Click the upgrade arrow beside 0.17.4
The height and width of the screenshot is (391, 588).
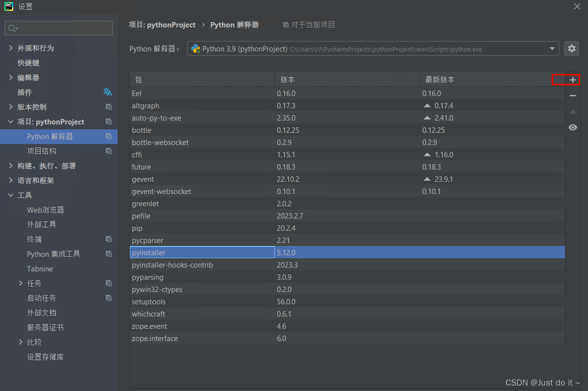click(x=427, y=106)
